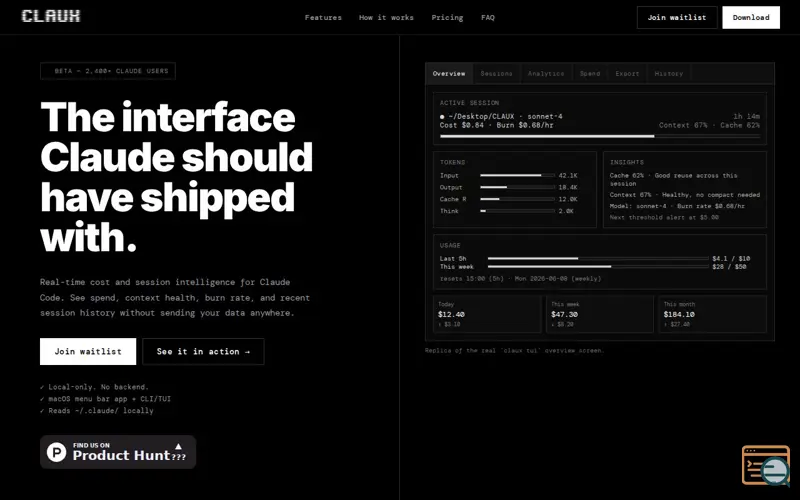Open the Export tab
The width and height of the screenshot is (800, 500).
pos(627,73)
